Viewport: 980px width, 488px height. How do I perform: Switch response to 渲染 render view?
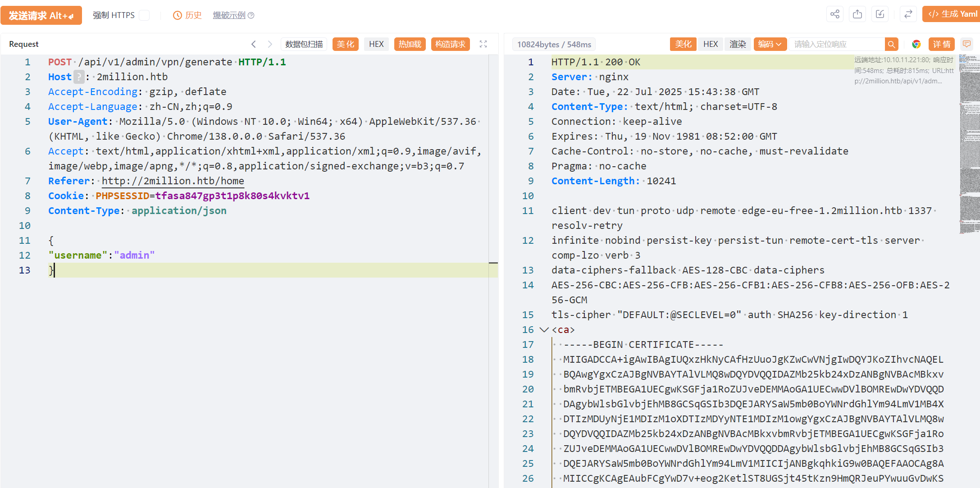pyautogui.click(x=738, y=44)
